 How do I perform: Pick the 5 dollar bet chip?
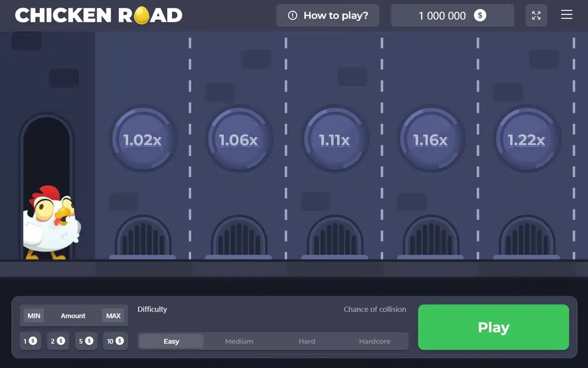pos(85,341)
